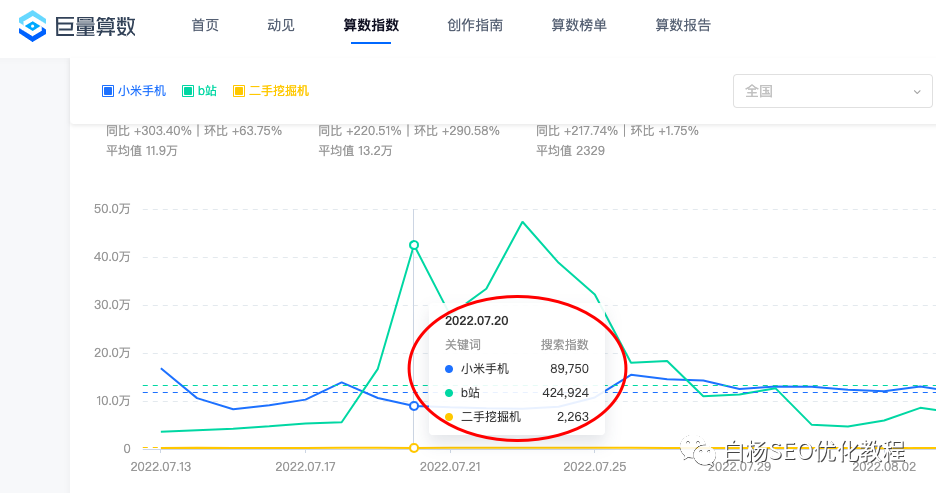The width and height of the screenshot is (936, 493).
Task: Click the chevron arrow in region selector
Action: (916, 92)
